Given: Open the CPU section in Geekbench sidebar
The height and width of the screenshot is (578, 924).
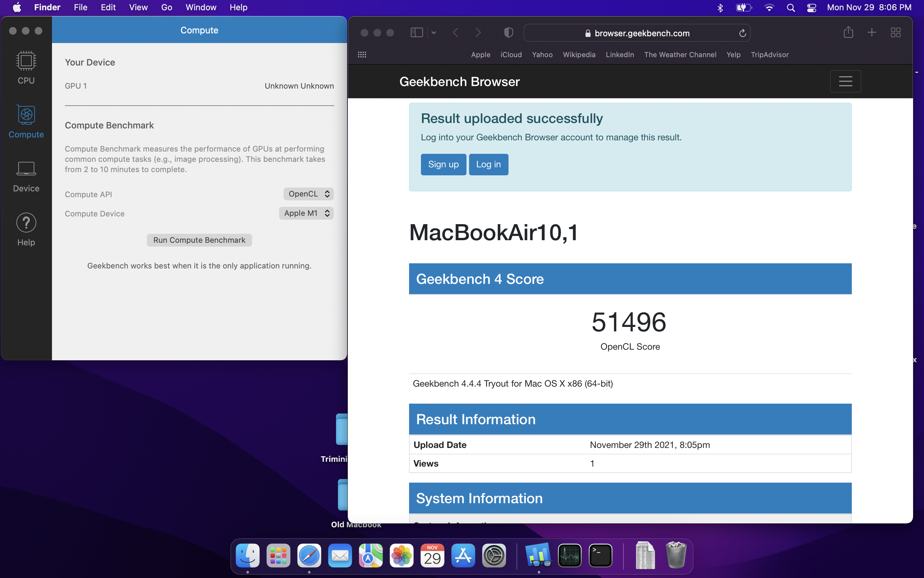Looking at the screenshot, I should click(26, 68).
